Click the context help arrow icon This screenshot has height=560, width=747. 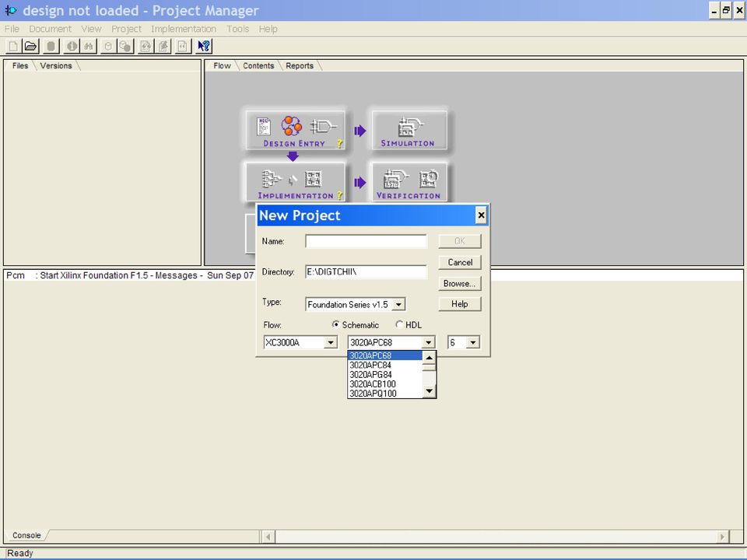click(x=204, y=46)
